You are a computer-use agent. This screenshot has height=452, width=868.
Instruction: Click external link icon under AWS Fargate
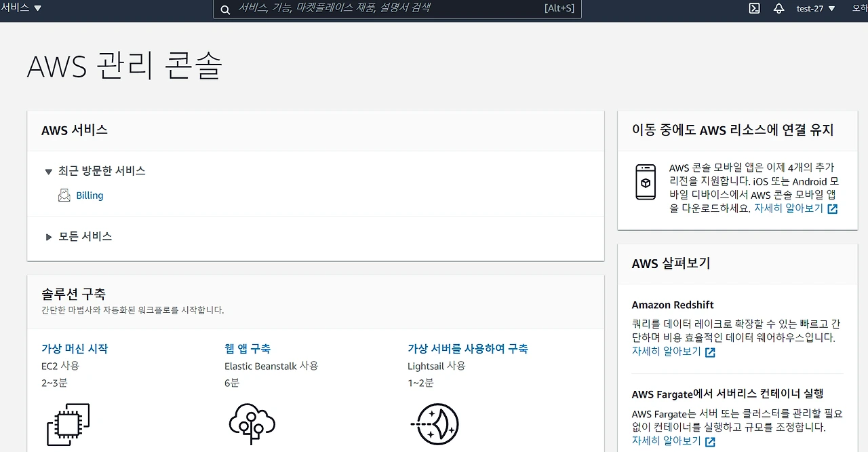click(x=710, y=442)
